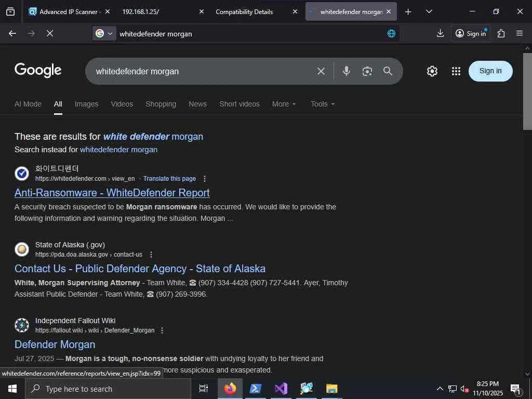Screen dimensions: 532x399
Task: Click the white defender morgan suggestion link
Action: [x=153, y=137]
